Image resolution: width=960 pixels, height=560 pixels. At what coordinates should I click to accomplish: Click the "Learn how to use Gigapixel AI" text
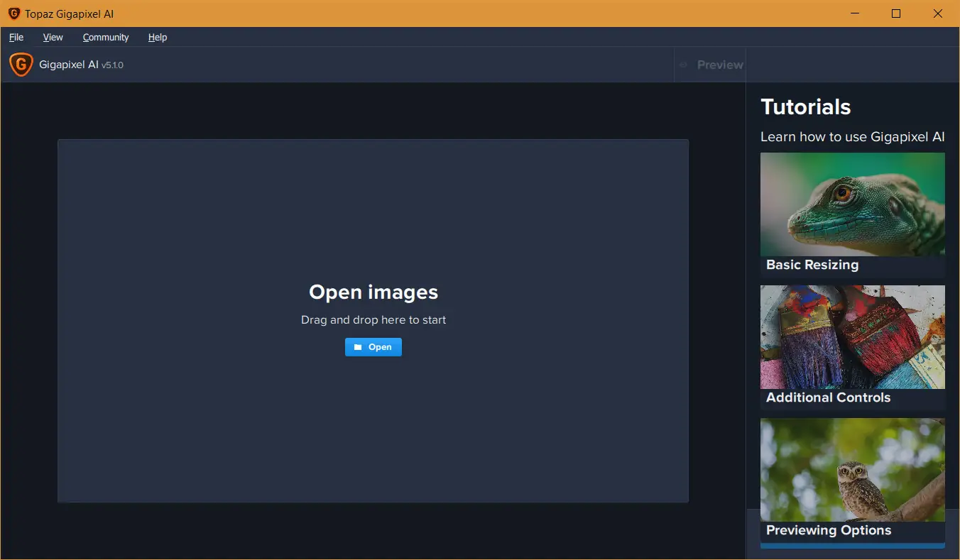(x=853, y=137)
